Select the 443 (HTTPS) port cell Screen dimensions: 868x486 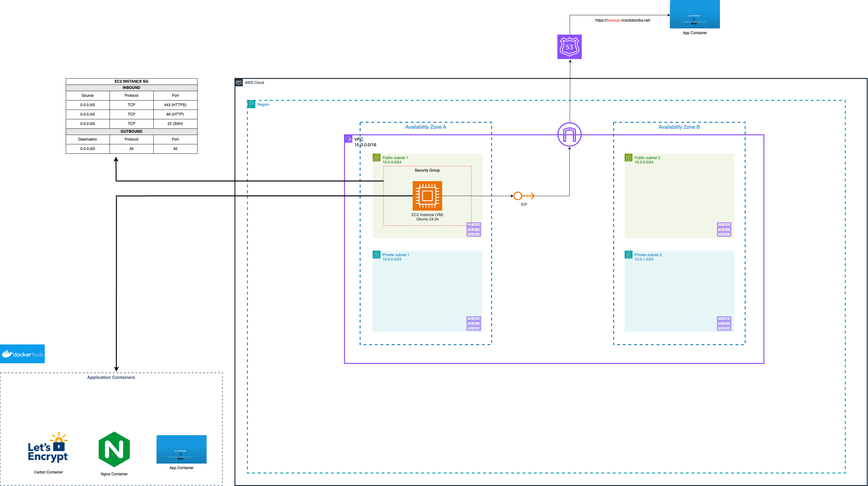(175, 105)
